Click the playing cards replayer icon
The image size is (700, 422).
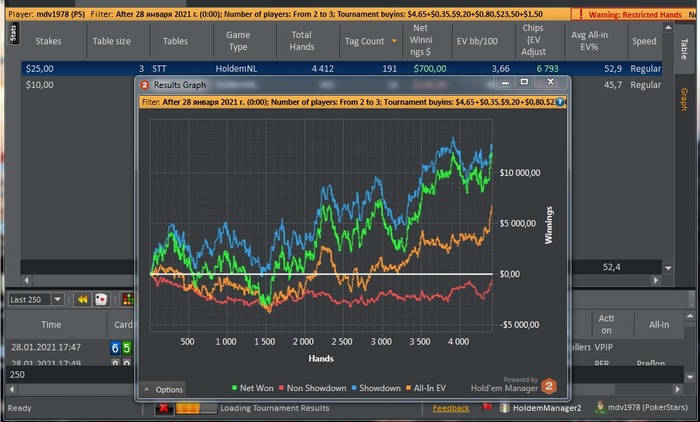[x=101, y=299]
